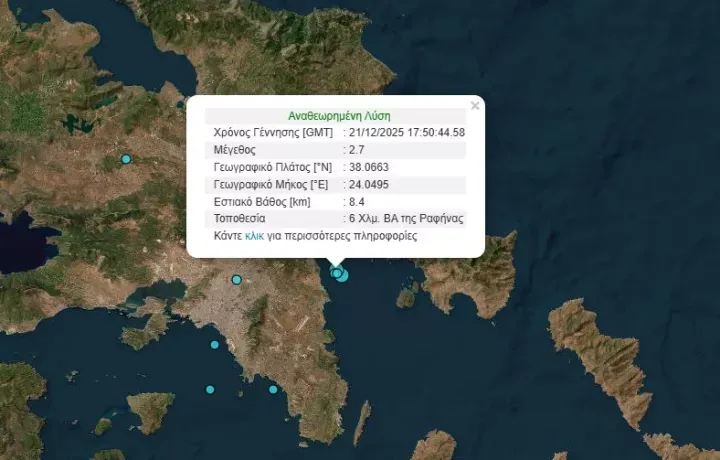The height and width of the screenshot is (460, 720).
Task: Select the isolated earthquake marker in the northwest
Action: pyautogui.click(x=126, y=160)
